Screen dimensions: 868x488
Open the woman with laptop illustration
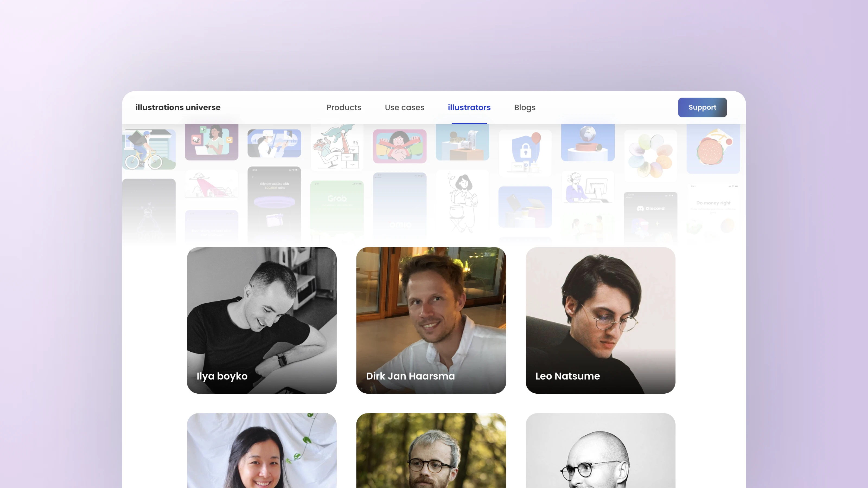[x=212, y=142]
